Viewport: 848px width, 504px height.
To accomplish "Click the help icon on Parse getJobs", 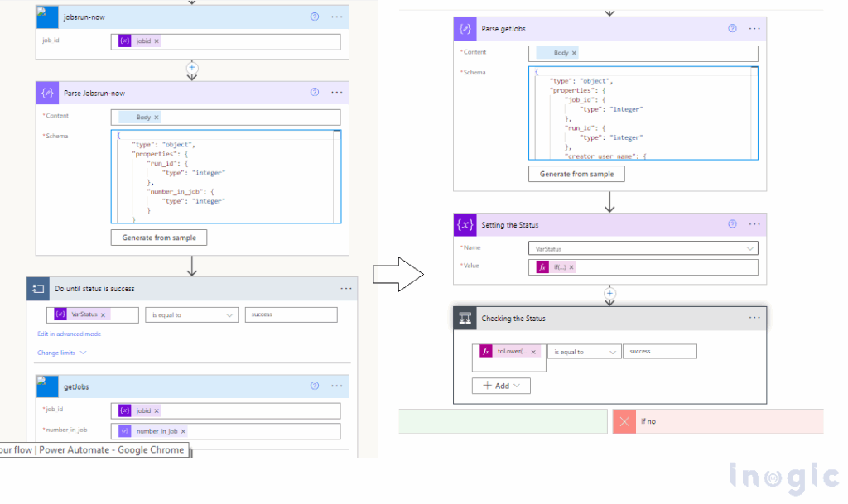I will (x=732, y=28).
